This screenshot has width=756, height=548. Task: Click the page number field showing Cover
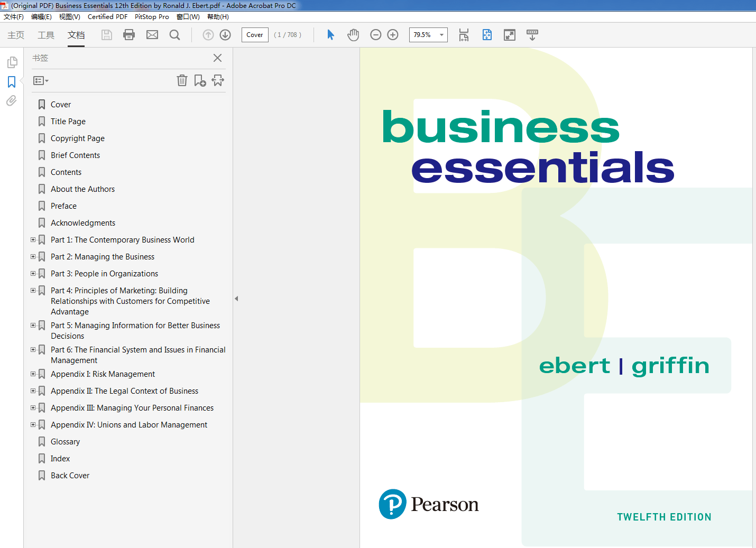(255, 35)
